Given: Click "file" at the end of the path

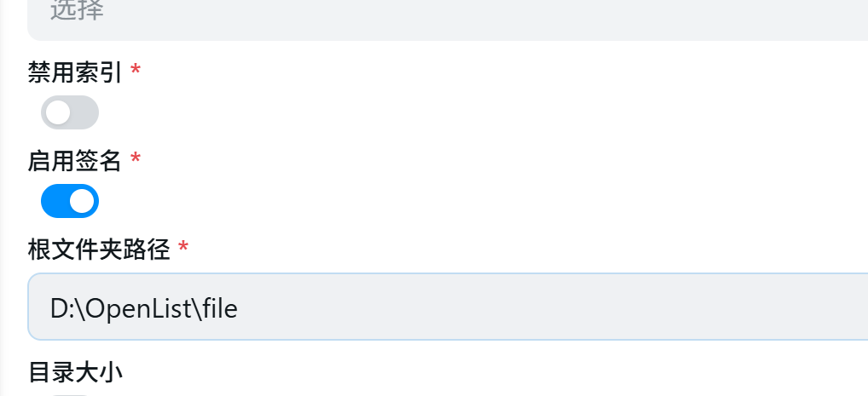Looking at the screenshot, I should 220,308.
